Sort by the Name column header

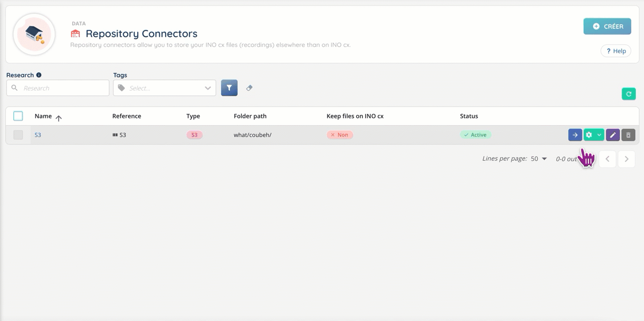point(43,116)
